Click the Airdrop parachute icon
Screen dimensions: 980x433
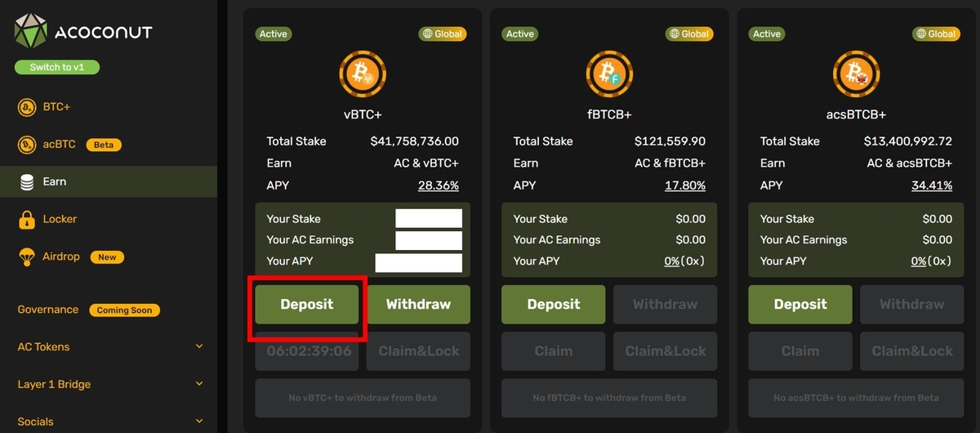pos(27,257)
